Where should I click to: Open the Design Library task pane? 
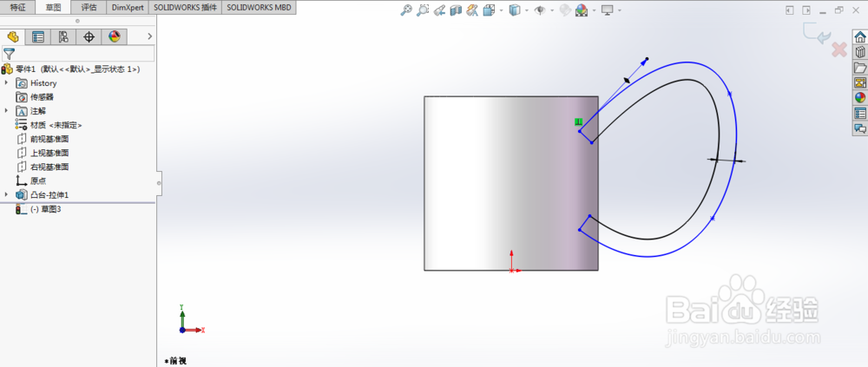(859, 53)
